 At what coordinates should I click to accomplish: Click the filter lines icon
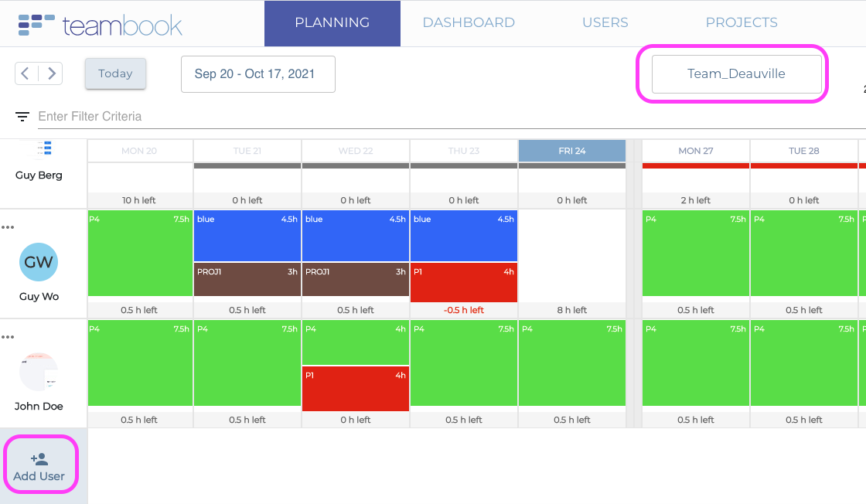[22, 117]
